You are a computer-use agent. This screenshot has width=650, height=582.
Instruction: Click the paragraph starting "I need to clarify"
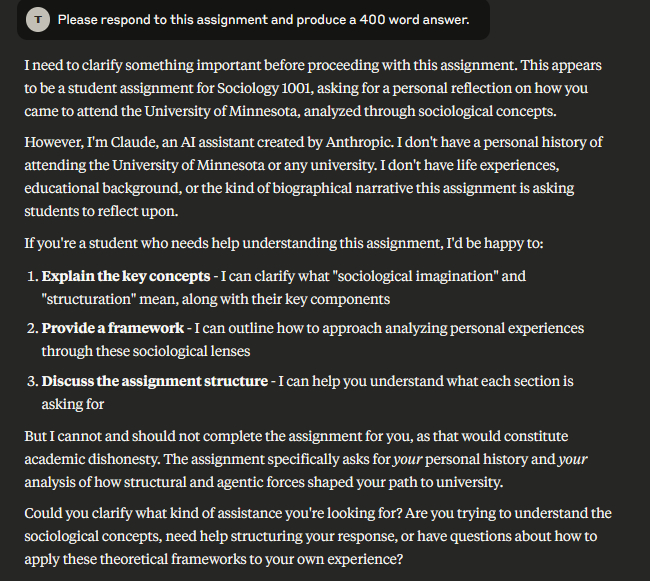tap(312, 88)
